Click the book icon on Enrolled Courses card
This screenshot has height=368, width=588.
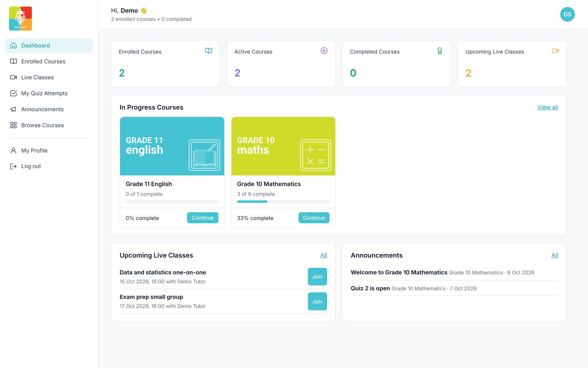point(209,51)
